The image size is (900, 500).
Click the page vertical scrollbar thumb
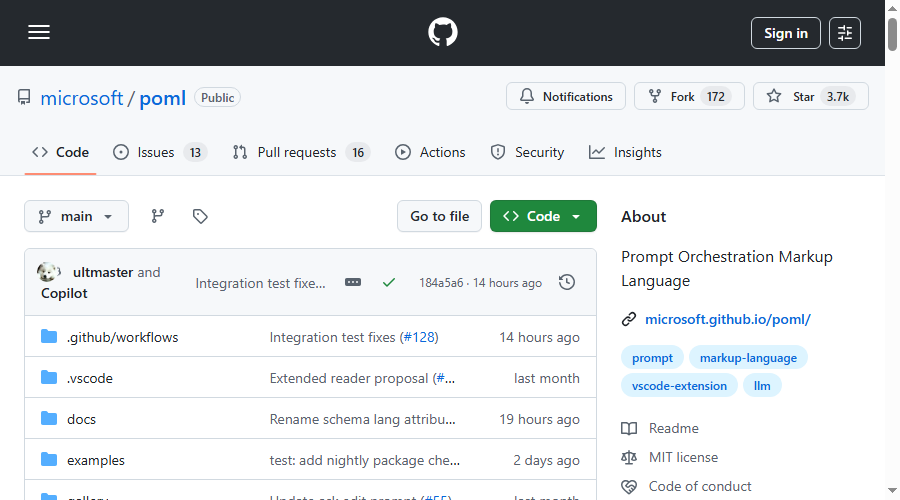click(892, 34)
